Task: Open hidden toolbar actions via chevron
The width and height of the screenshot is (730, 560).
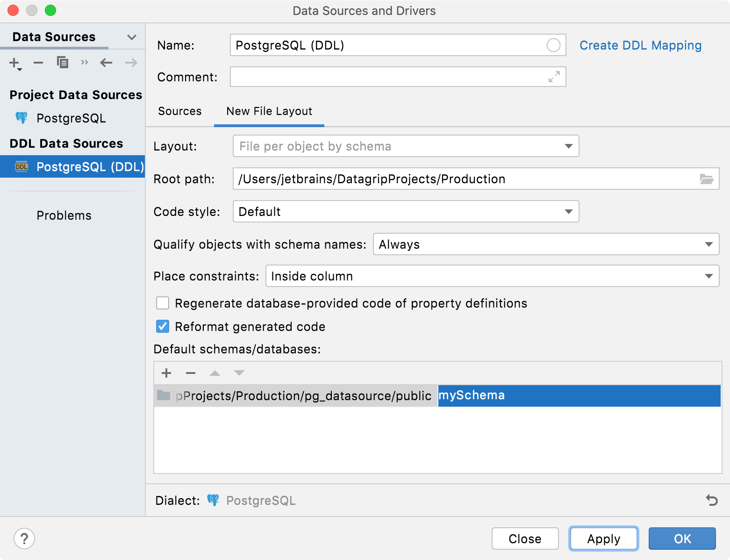Action: coord(84,62)
